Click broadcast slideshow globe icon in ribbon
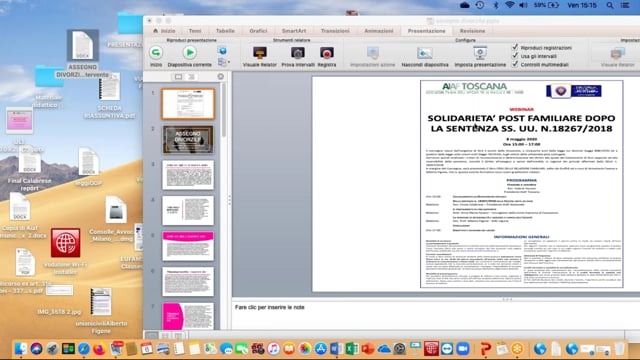Viewport: 640px width, 360px height. (x=222, y=51)
